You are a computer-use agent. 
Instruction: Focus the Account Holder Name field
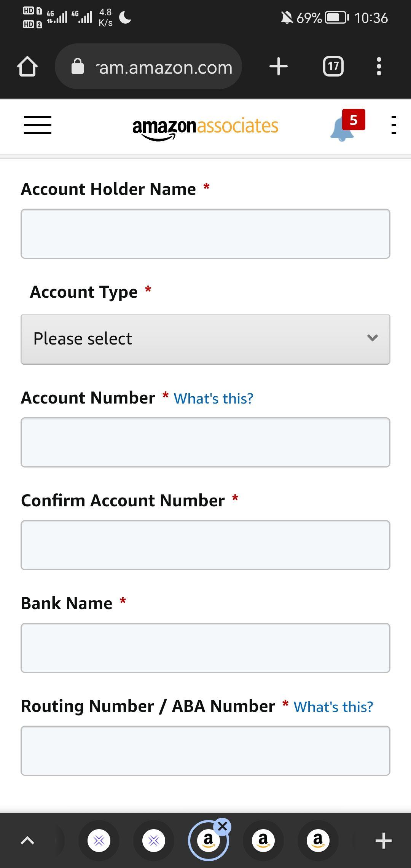(x=205, y=234)
